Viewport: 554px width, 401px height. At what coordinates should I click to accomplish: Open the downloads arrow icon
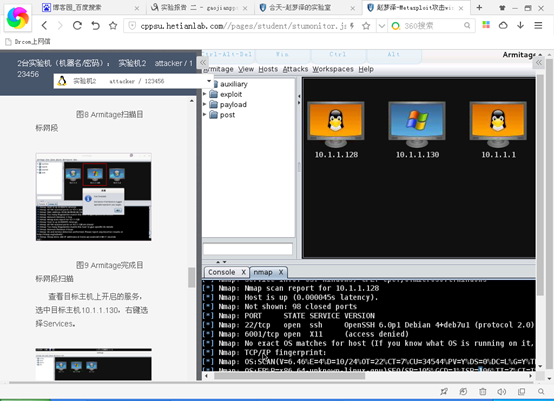tap(520, 25)
